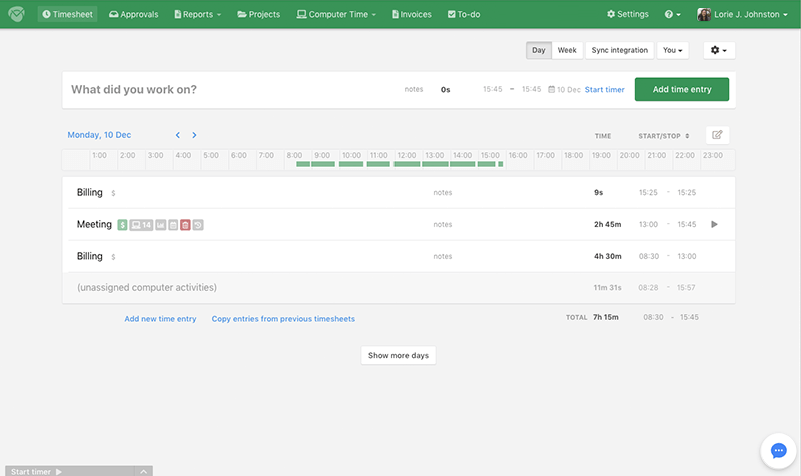Click the user avatar photo

point(704,14)
